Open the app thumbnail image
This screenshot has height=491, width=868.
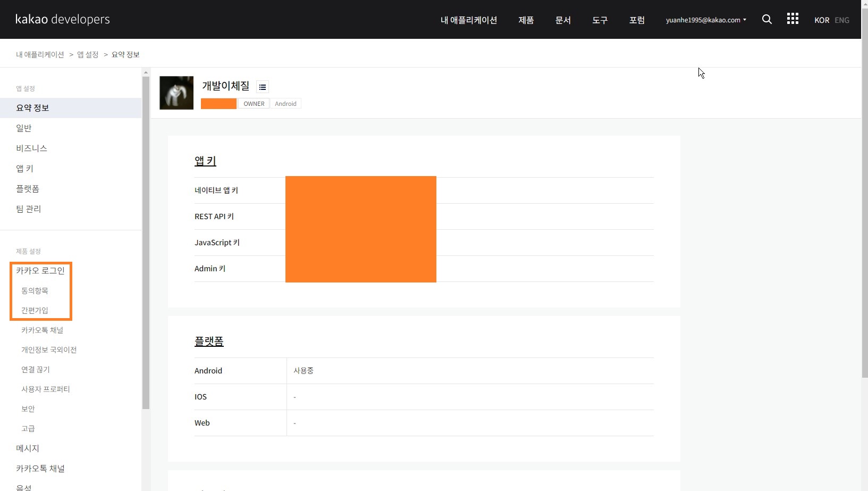pyautogui.click(x=176, y=93)
